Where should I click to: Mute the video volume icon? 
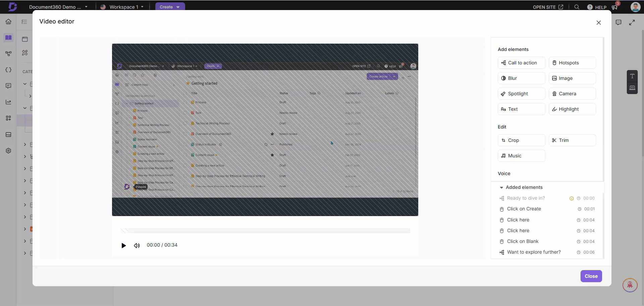pos(137,246)
